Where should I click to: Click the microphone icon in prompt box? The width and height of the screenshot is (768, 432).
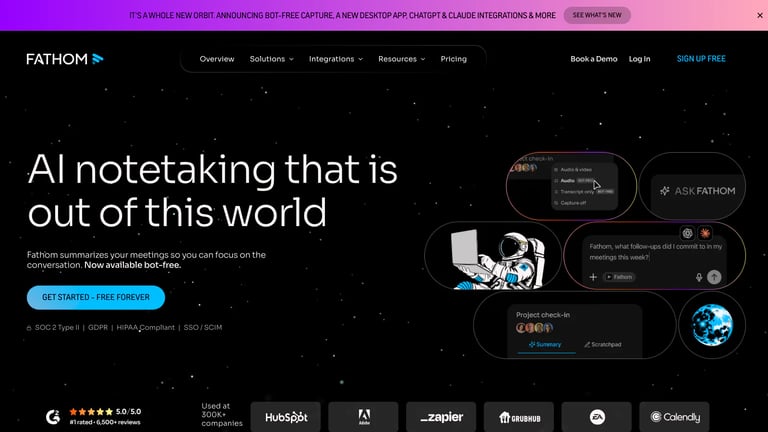point(699,277)
